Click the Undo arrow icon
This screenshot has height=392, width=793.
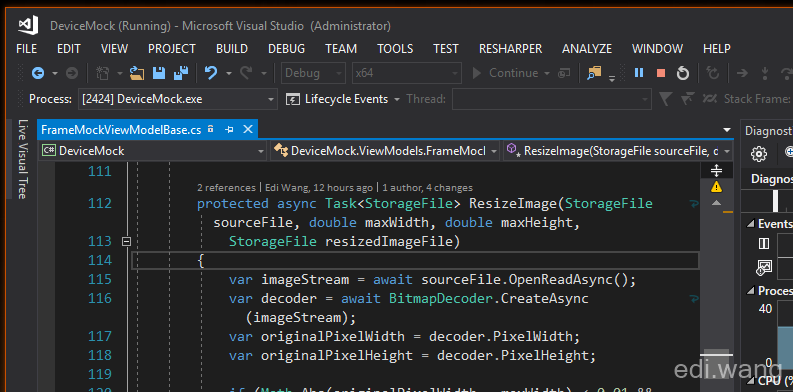pyautogui.click(x=211, y=73)
